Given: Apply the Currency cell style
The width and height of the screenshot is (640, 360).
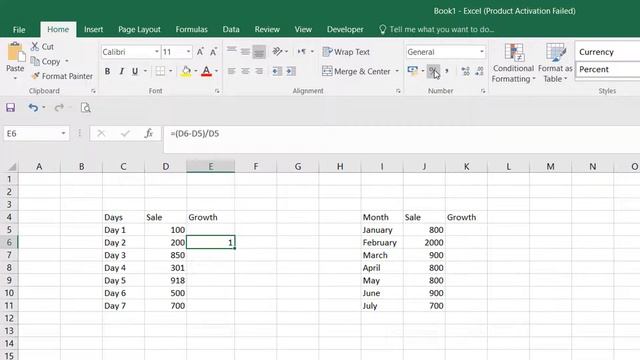Looking at the screenshot, I should click(607, 52).
